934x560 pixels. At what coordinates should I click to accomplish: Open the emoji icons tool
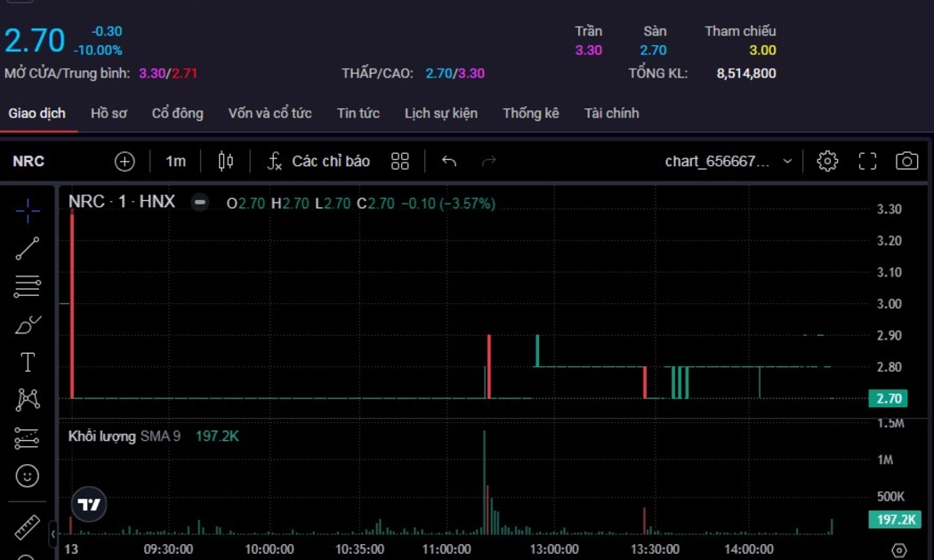[x=28, y=476]
